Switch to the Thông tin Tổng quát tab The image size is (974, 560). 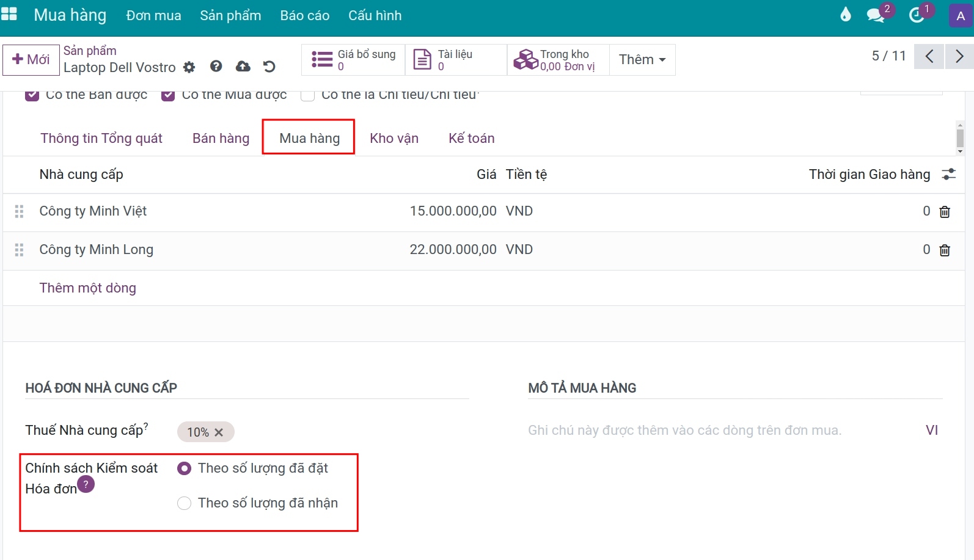(101, 139)
